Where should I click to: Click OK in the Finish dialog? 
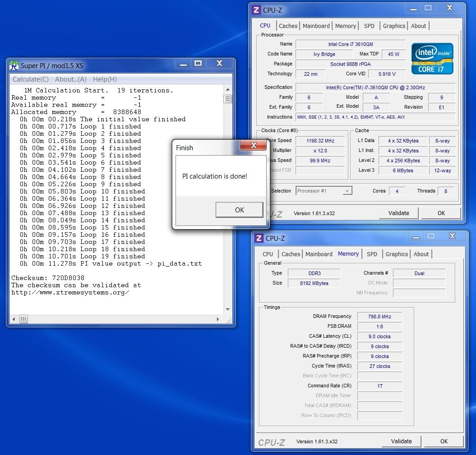point(239,210)
